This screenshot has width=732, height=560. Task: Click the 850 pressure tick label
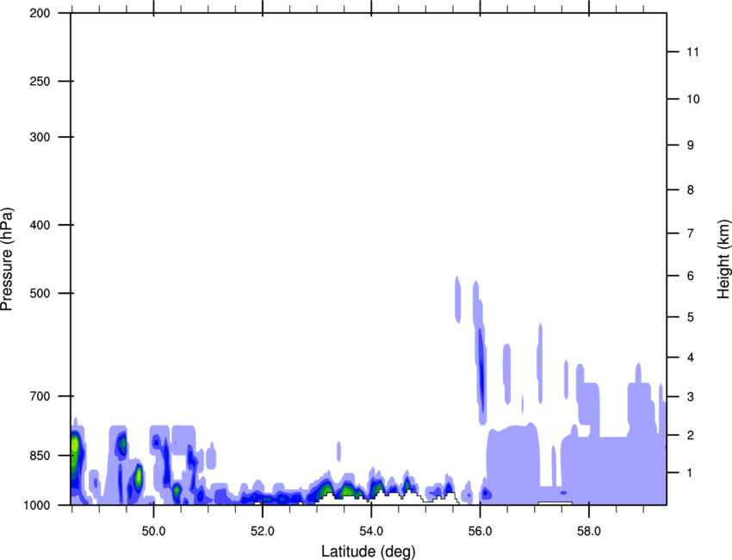click(x=40, y=456)
